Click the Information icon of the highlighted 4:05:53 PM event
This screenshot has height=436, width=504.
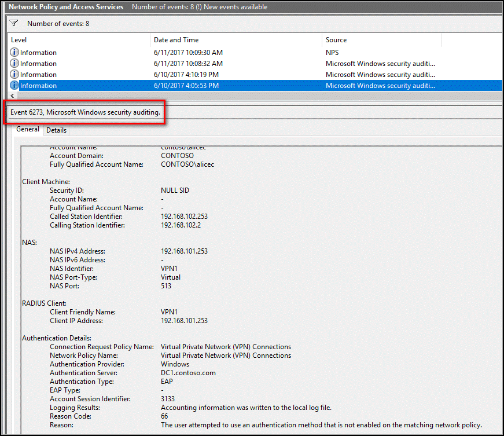click(14, 85)
